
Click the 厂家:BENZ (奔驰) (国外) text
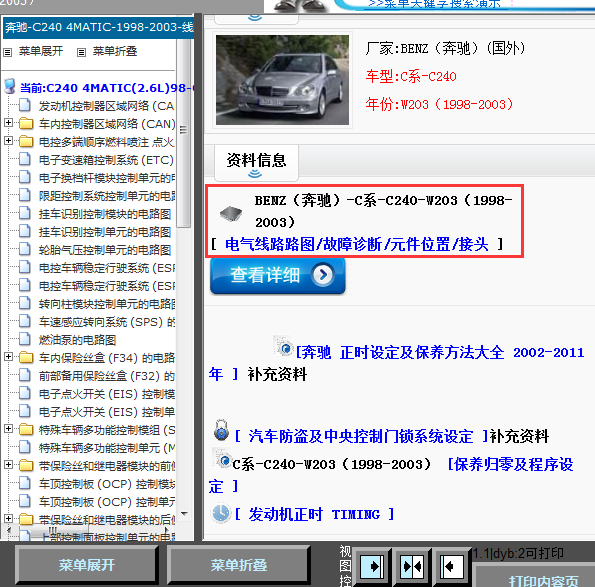click(x=445, y=48)
